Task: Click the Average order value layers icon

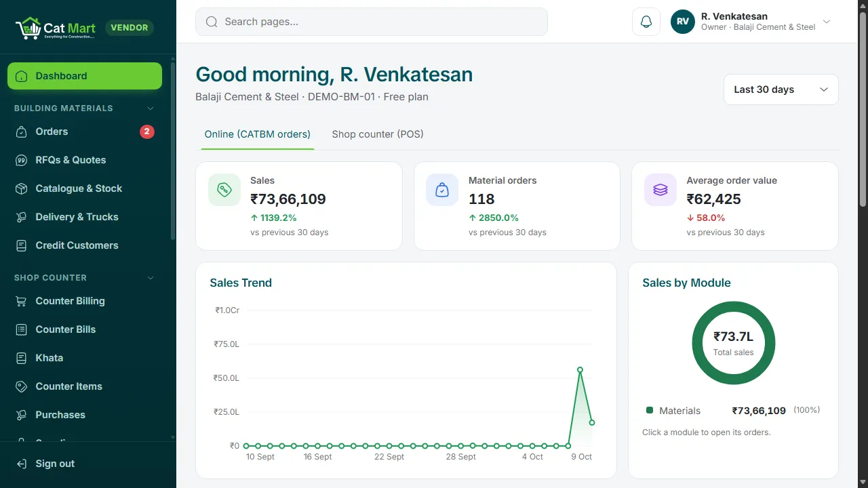Action: [660, 190]
